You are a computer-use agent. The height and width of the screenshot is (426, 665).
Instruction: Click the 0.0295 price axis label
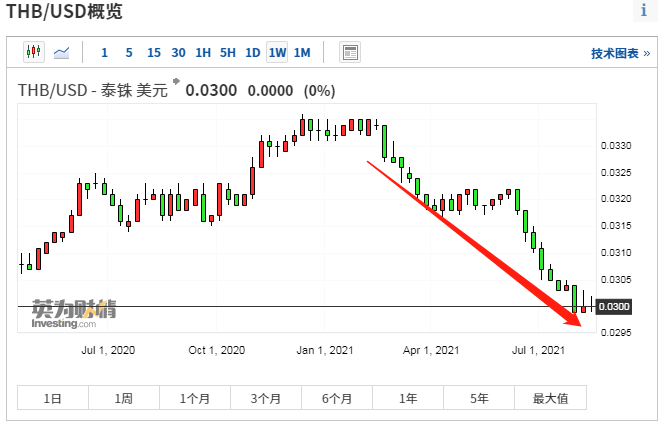pyautogui.click(x=616, y=332)
